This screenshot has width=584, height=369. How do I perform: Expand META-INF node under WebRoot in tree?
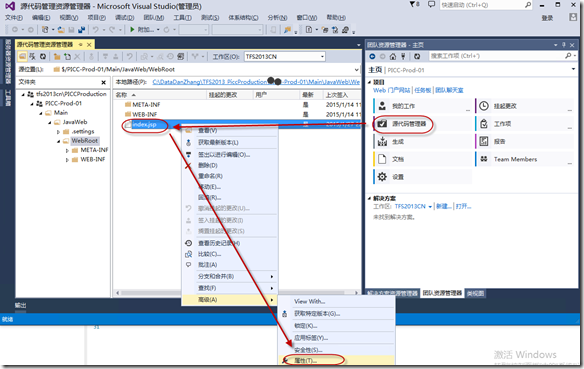coord(67,150)
